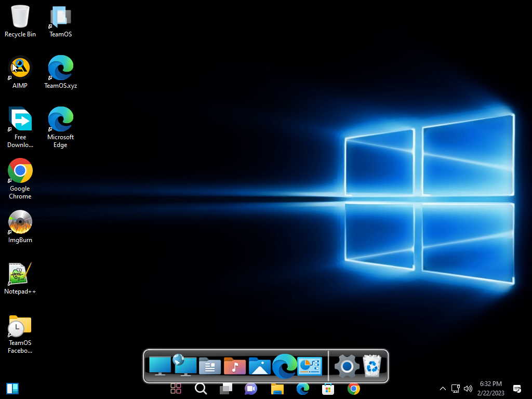Select the Notepad++ desktop shortcut
This screenshot has width=532, height=399.
pos(20,278)
